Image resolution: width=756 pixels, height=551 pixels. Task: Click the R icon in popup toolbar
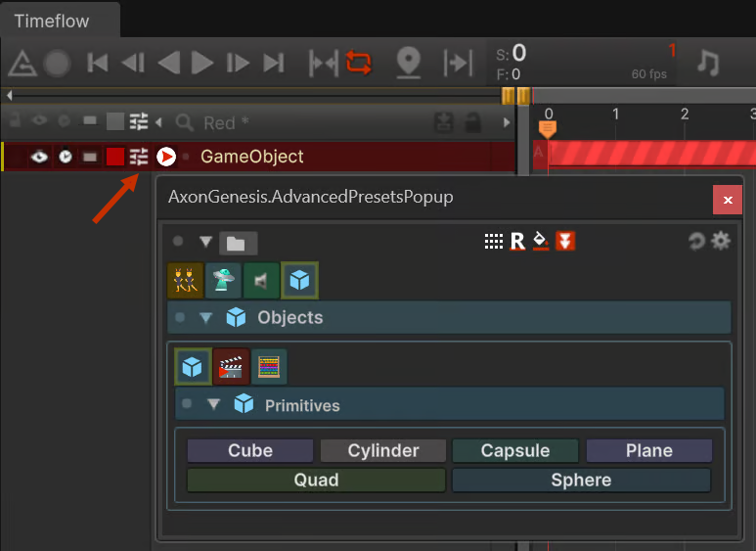coord(517,241)
